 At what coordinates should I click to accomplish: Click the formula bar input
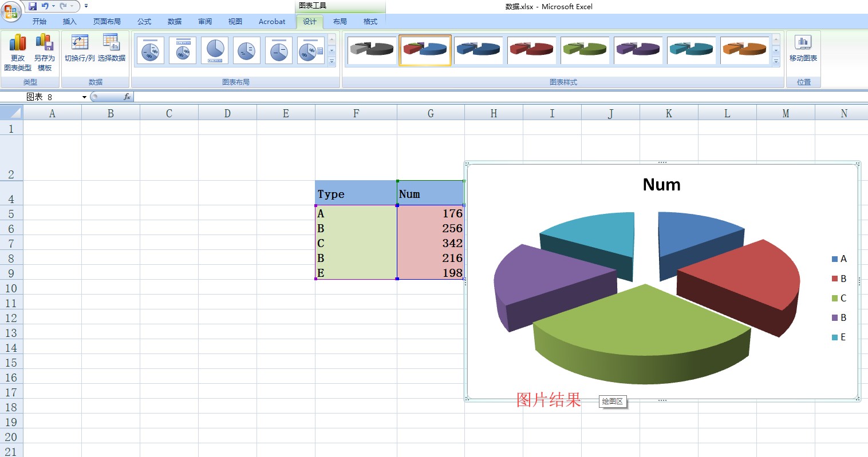coord(500,97)
